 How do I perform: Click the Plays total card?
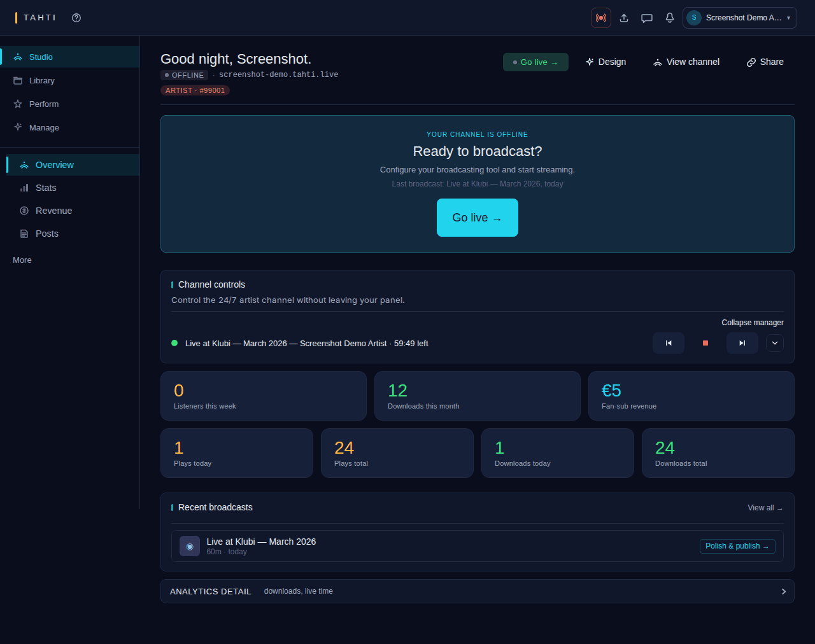pos(397,453)
